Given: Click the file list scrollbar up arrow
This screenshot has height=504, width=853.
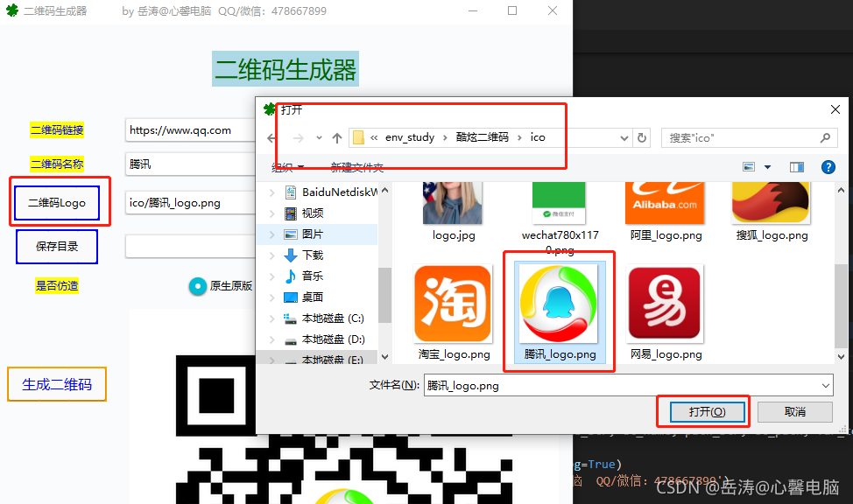Looking at the screenshot, I should 841,190.
